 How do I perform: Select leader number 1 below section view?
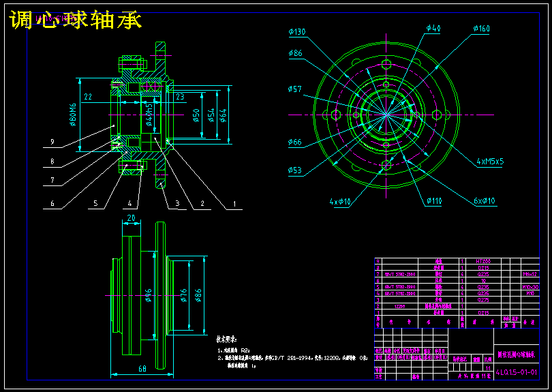coord(234,204)
